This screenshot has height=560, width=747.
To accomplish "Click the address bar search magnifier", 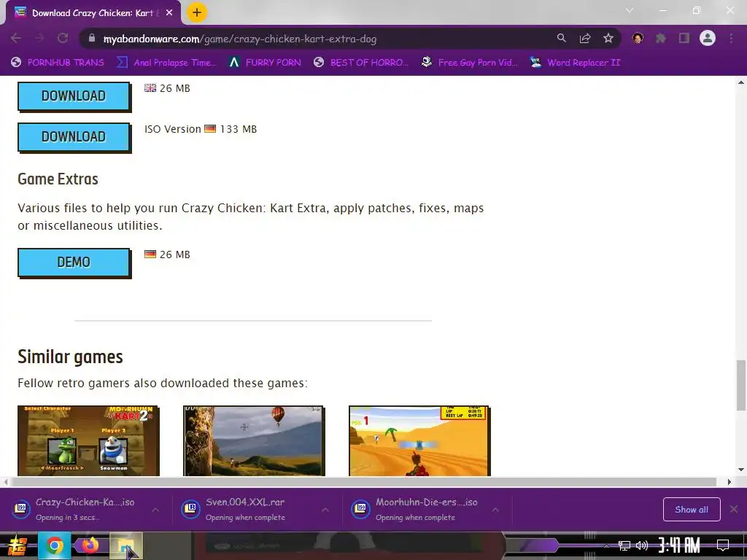I will (562, 38).
